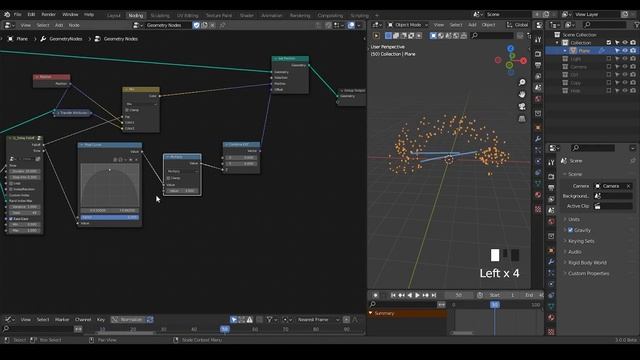Open Texture properties checker tab
Image resolution: width=640 pixels, height=360 pixels.
[x=551, y=331]
